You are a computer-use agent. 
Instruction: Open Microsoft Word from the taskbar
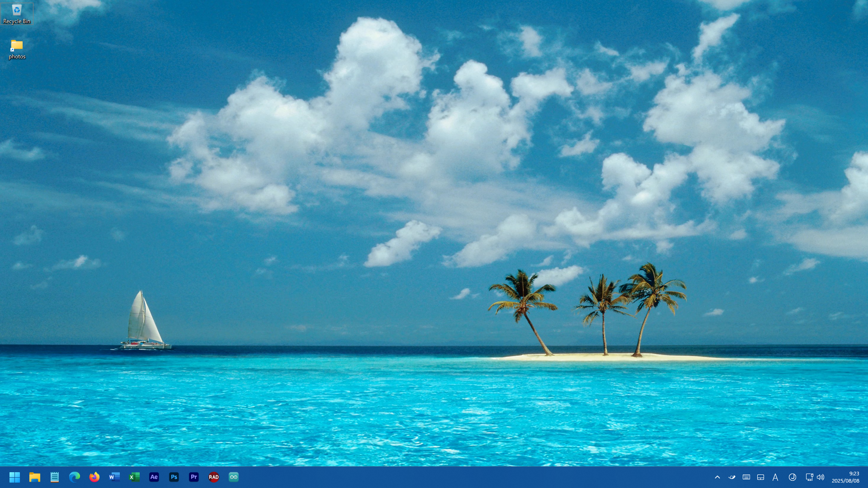coord(114,477)
